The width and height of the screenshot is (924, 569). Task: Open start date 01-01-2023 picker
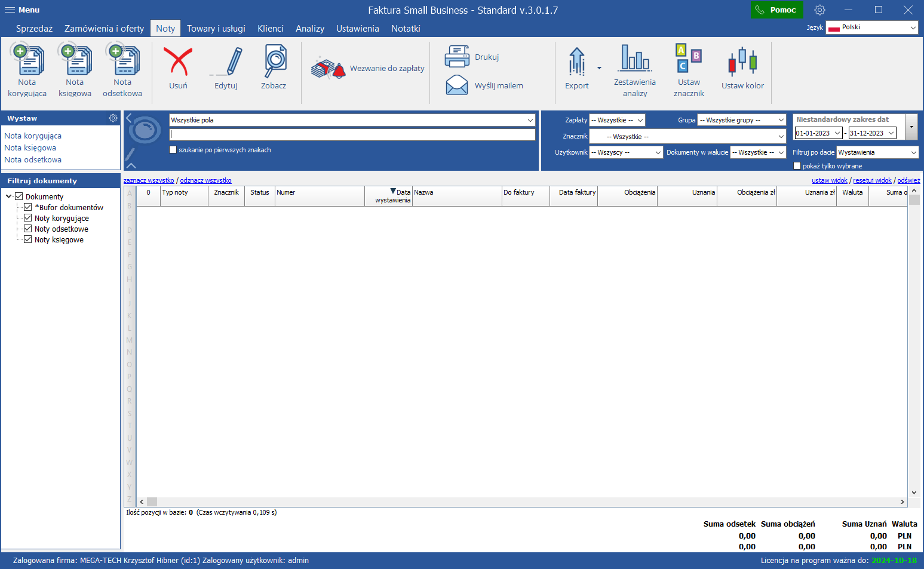point(837,133)
